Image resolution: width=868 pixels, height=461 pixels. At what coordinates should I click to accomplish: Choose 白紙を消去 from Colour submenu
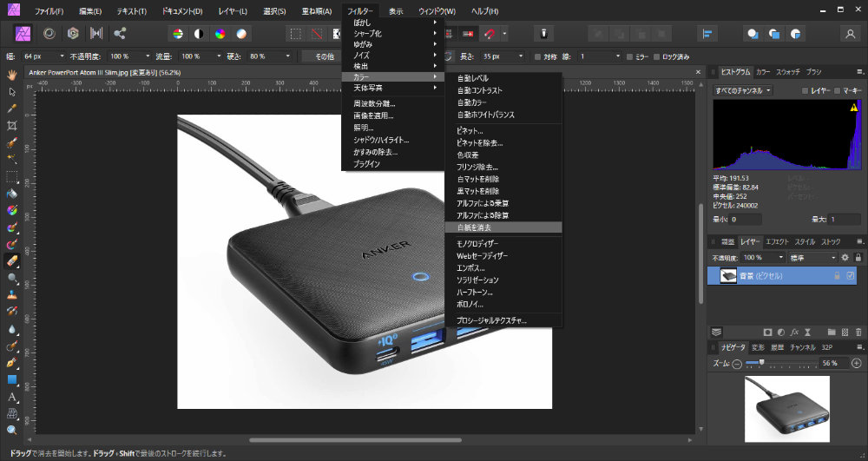point(503,227)
